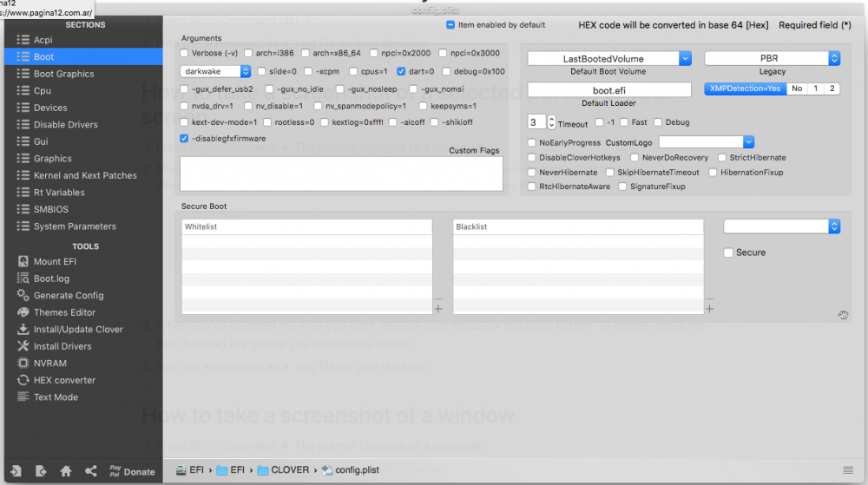Add an entry with the Whitelist plus button
The image size is (868, 485).
(x=437, y=309)
